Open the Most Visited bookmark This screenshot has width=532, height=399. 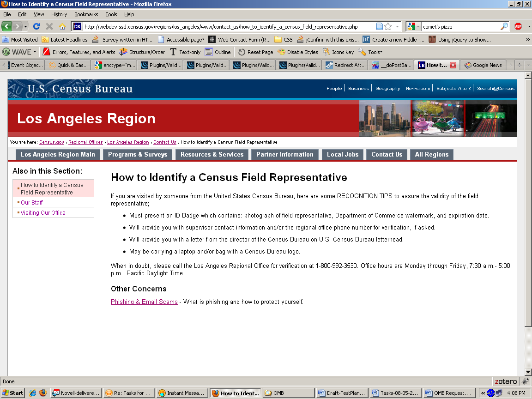point(20,40)
